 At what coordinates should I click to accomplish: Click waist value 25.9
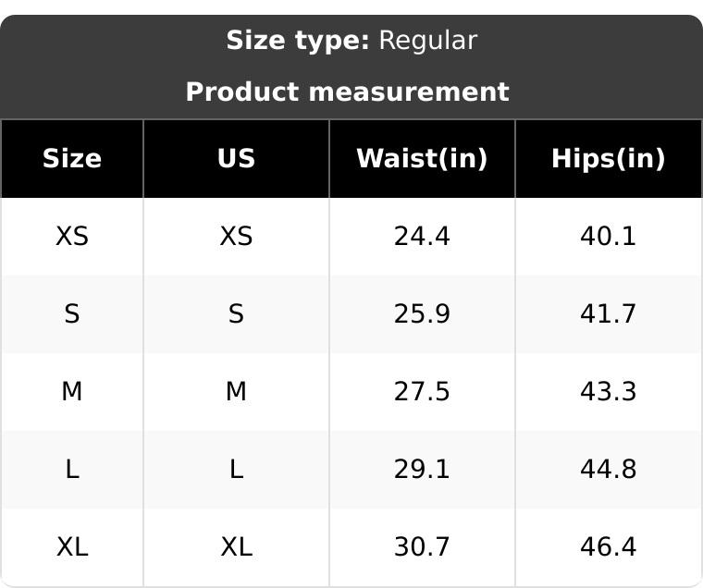[x=422, y=314]
